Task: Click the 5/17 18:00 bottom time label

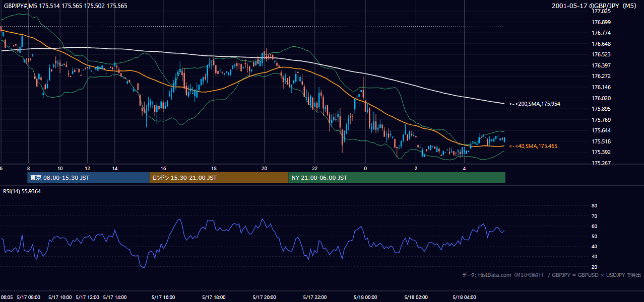Action: pyautogui.click(x=213, y=297)
